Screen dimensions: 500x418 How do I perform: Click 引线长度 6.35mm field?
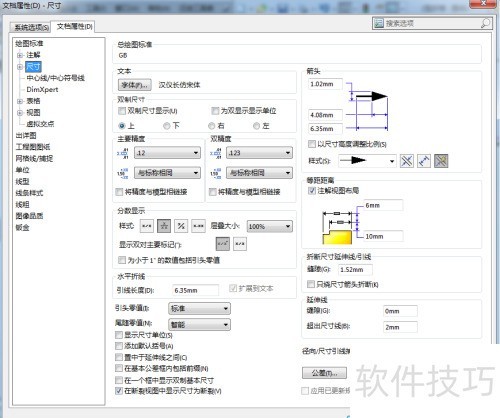point(195,290)
